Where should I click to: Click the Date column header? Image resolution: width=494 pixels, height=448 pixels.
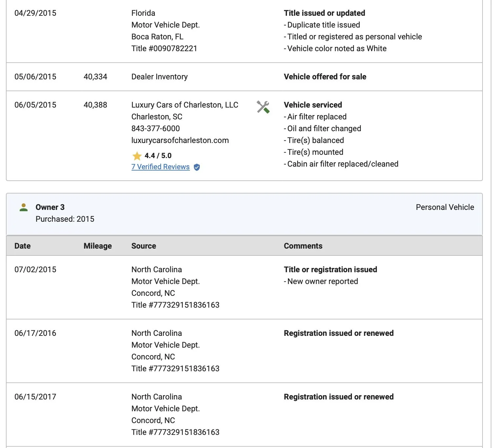click(x=22, y=246)
